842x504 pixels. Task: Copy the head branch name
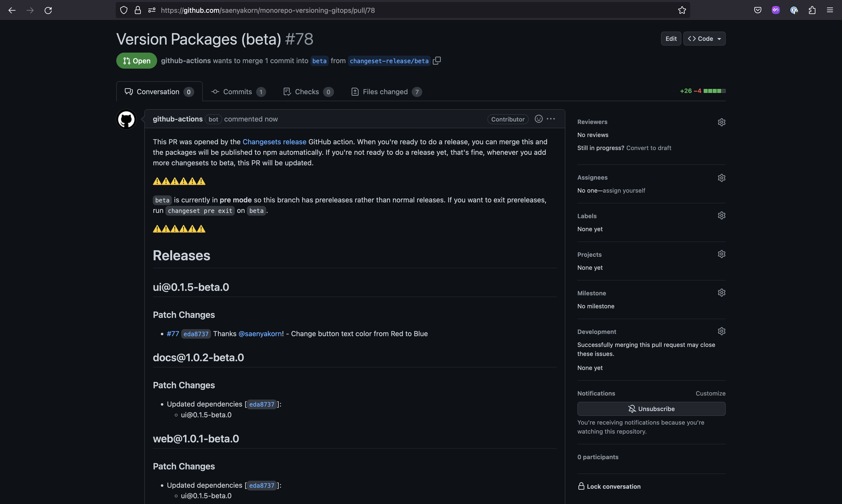coord(437,60)
